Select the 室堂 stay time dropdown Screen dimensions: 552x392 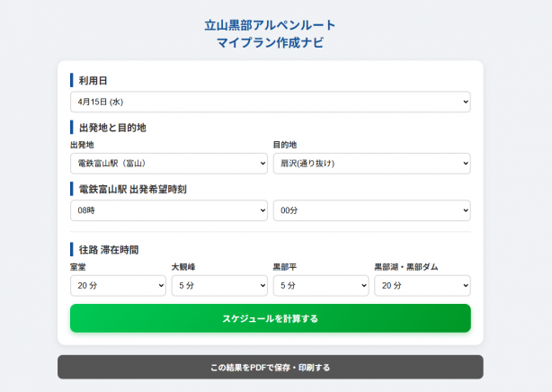click(x=118, y=286)
